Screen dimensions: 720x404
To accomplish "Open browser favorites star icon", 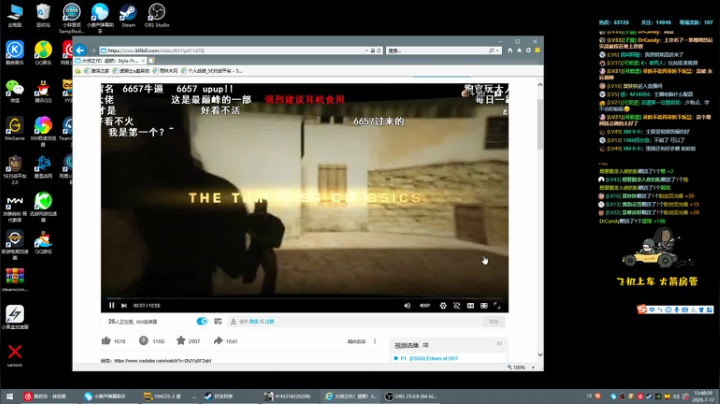I will click(519, 50).
